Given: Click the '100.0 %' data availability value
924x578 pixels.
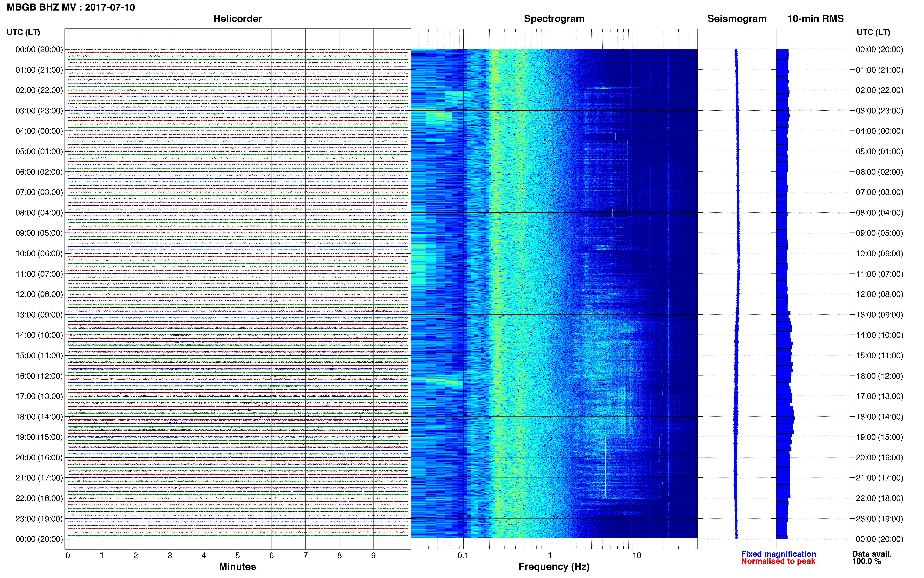Looking at the screenshot, I should coord(866,561).
